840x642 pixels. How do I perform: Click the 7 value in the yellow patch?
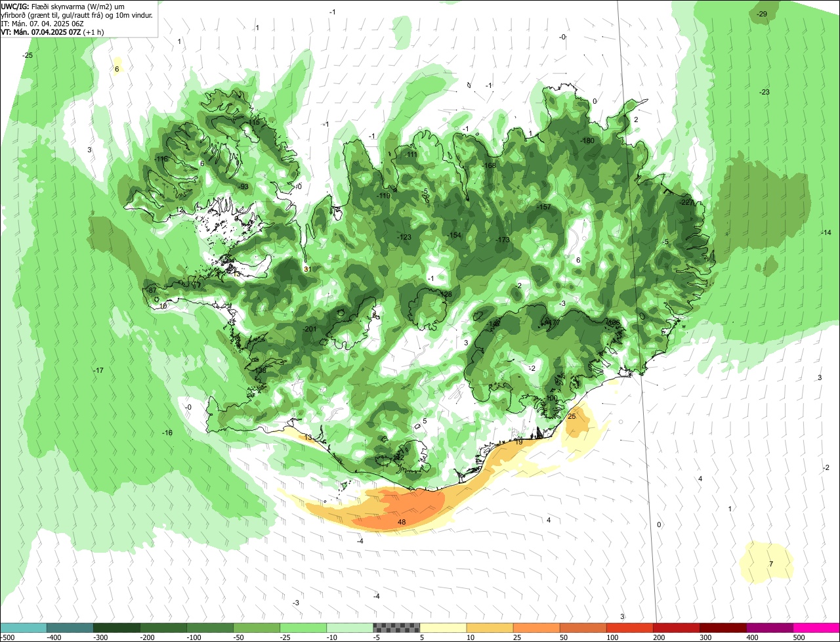pos(771,564)
